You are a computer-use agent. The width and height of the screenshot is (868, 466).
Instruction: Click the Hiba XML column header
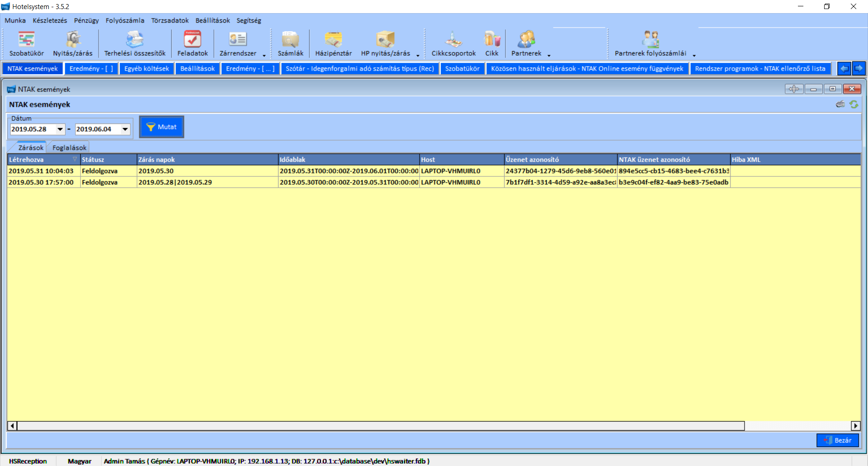[x=795, y=160]
